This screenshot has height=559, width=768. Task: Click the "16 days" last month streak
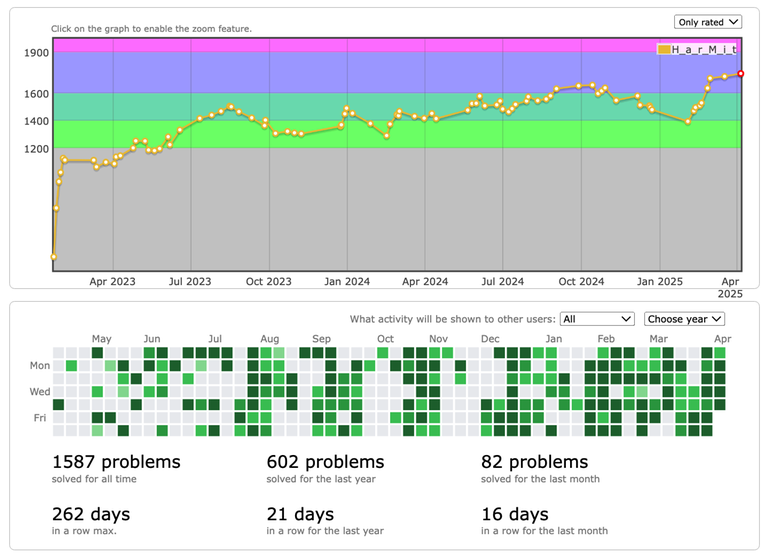coord(515,514)
